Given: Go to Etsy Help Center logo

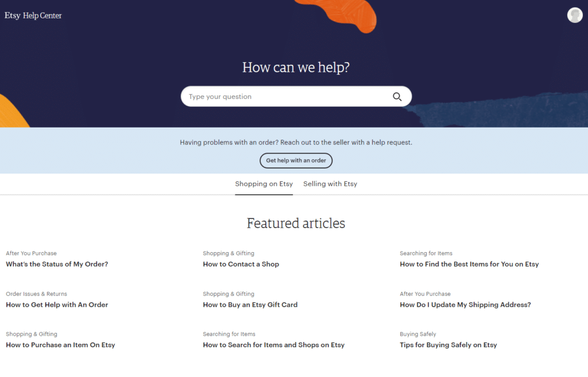Looking at the screenshot, I should pos(33,16).
